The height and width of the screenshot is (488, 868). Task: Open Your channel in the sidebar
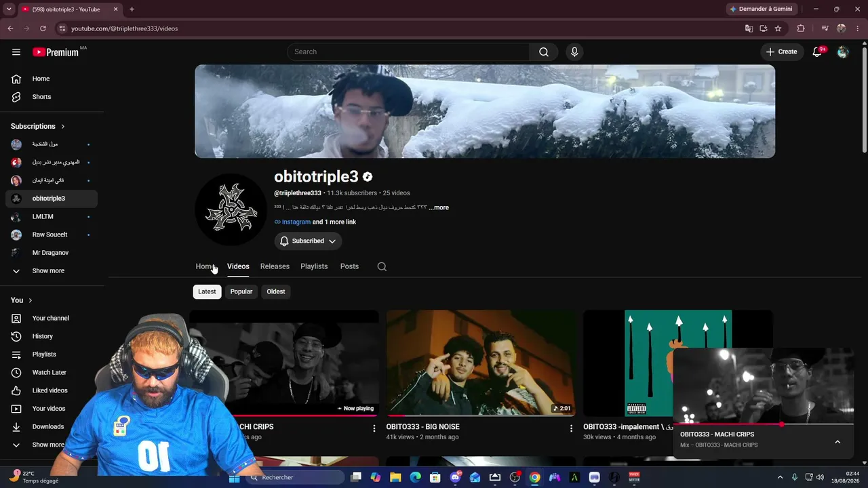52,318
